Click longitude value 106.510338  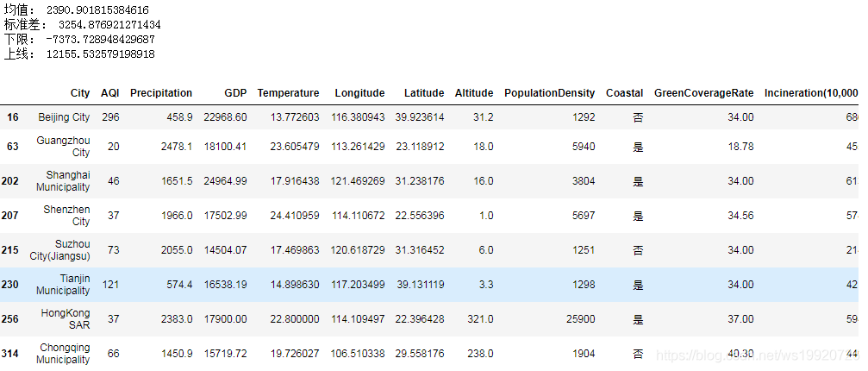pos(358,353)
